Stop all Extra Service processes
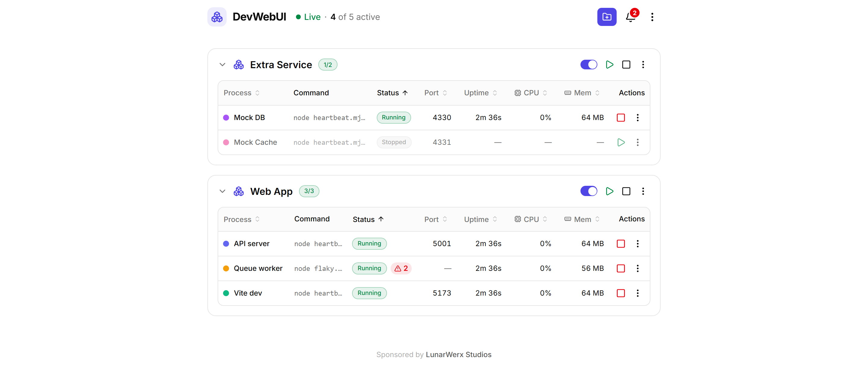Screen dimensions: 868x374 [626, 65]
